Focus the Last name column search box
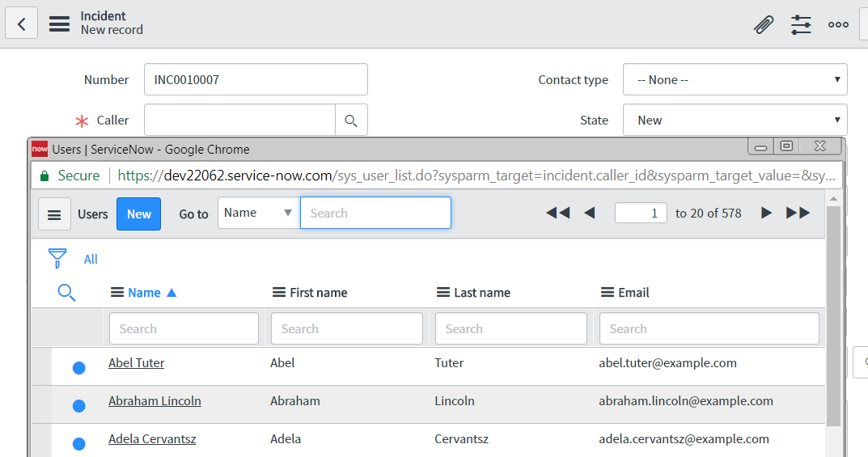Screen dimensions: 868x457 point(511,328)
